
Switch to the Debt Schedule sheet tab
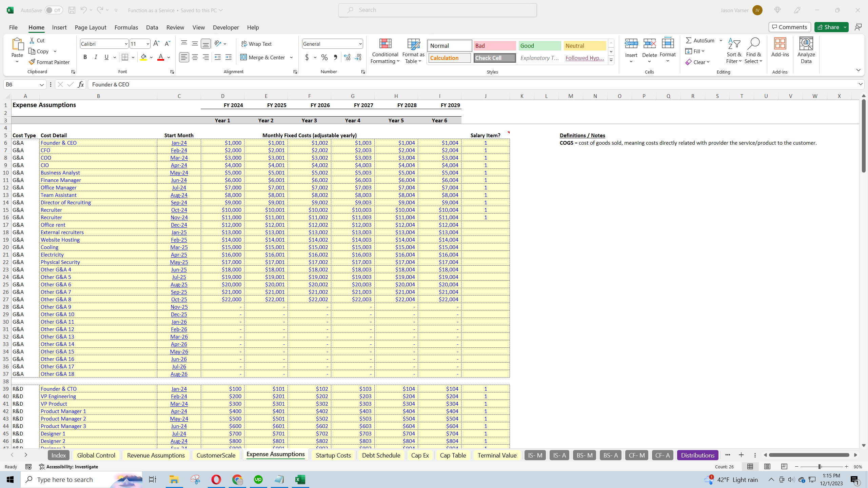pos(381,455)
